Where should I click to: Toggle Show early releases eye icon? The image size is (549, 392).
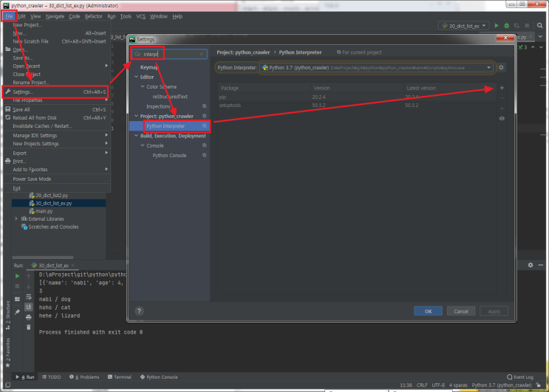[x=502, y=118]
